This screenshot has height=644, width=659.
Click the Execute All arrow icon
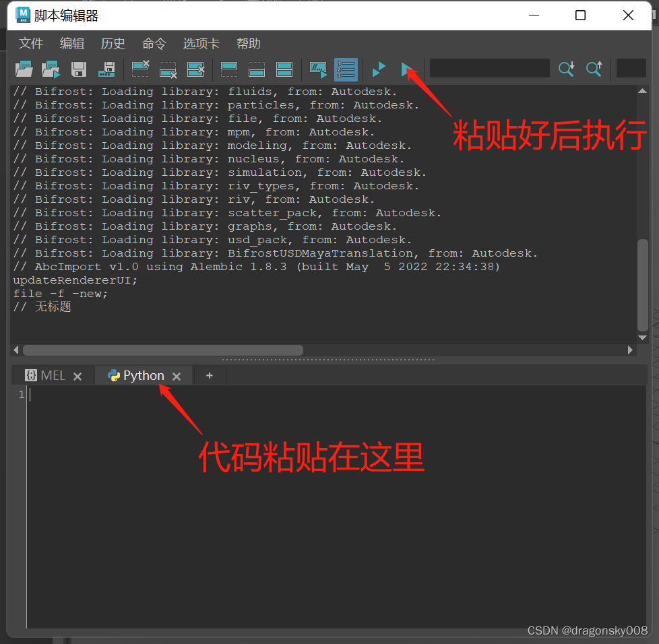click(406, 69)
